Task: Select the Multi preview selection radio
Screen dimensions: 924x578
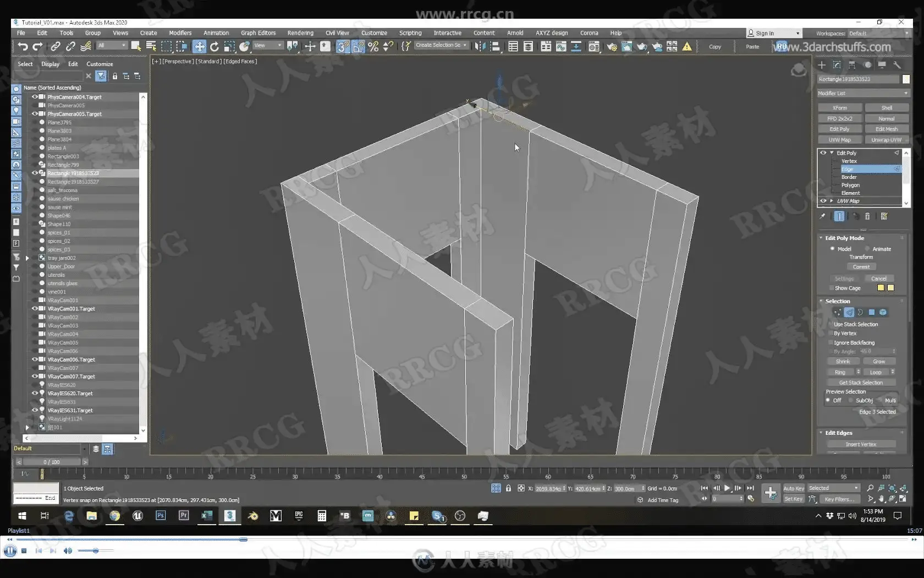Action: (x=880, y=400)
